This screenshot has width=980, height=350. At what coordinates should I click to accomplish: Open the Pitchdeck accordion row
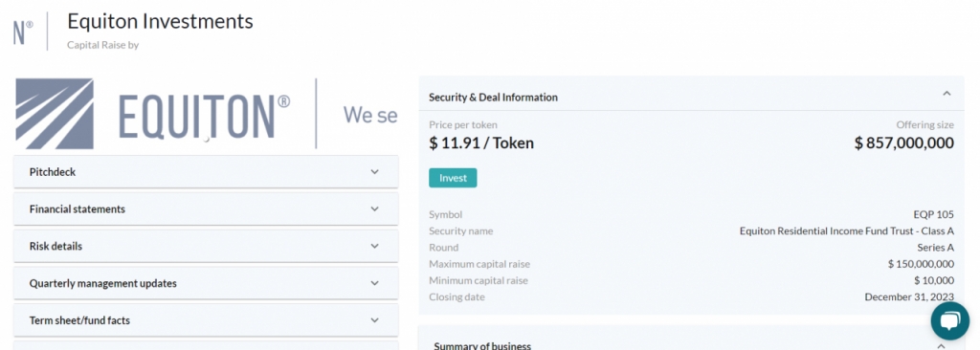click(x=206, y=172)
